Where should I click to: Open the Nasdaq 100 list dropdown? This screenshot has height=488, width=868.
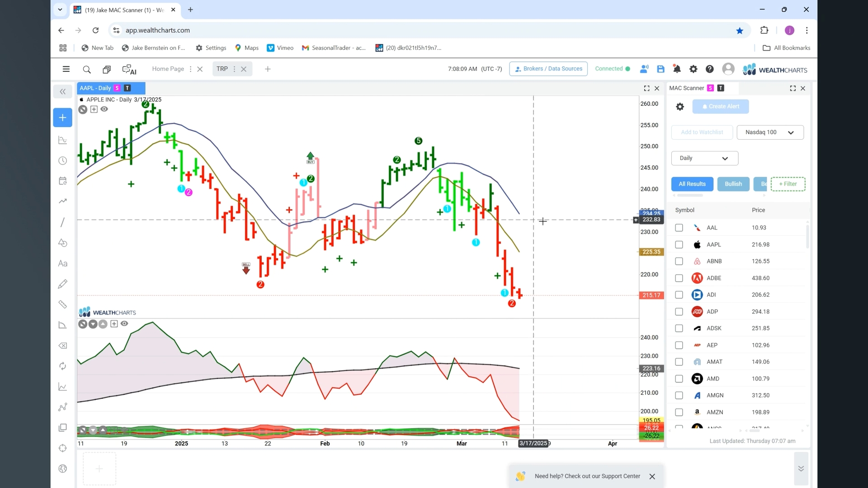pos(770,132)
